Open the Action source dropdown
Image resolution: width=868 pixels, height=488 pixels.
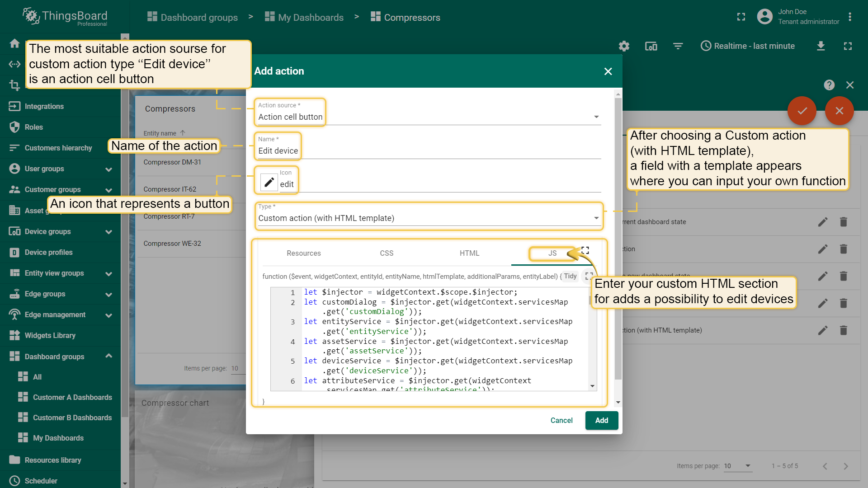[x=429, y=117]
